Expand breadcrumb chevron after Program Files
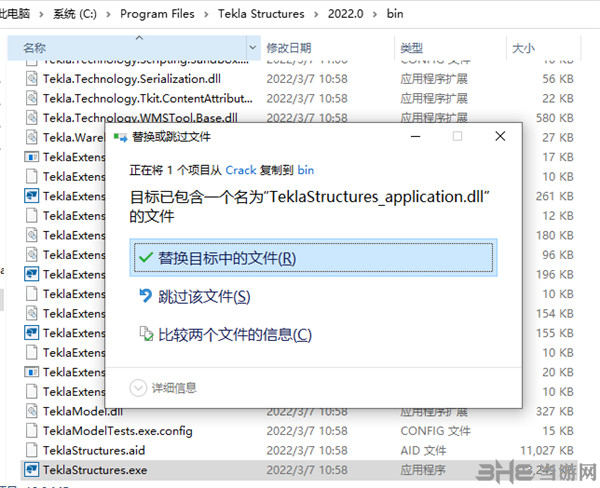Image resolution: width=600 pixels, height=488 pixels. click(x=206, y=14)
